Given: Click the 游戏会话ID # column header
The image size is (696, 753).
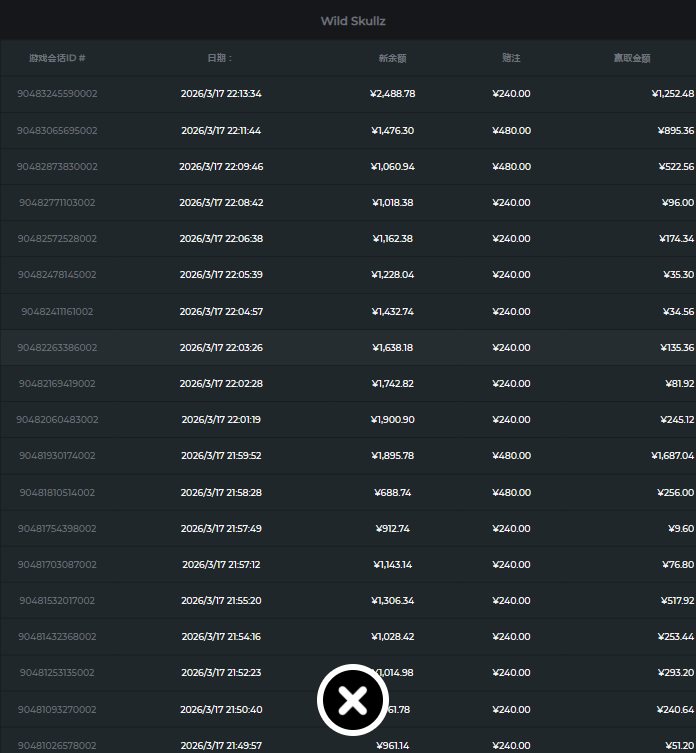Looking at the screenshot, I should tap(57, 58).
